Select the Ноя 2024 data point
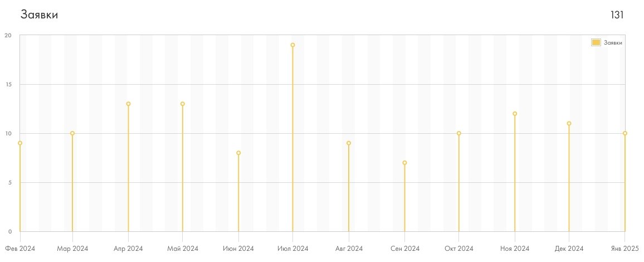 click(x=515, y=114)
